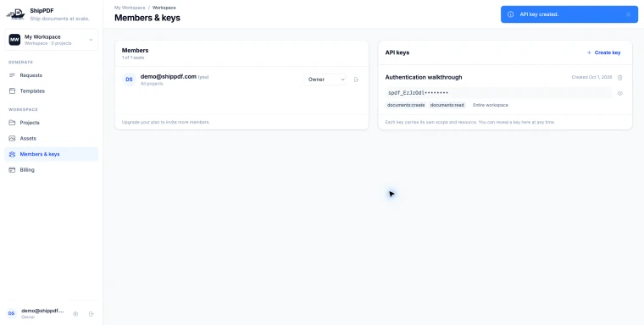Click the All projects label under the member
The height and width of the screenshot is (325, 644).
[x=152, y=84]
